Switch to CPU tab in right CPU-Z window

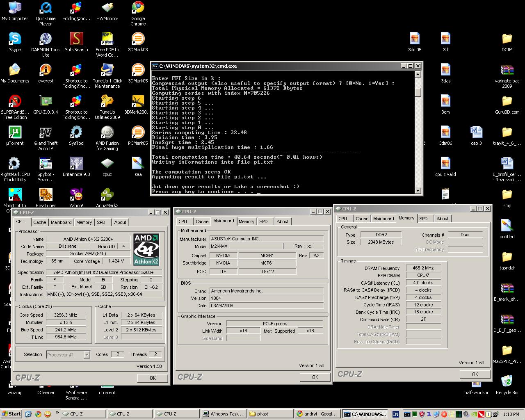(343, 219)
